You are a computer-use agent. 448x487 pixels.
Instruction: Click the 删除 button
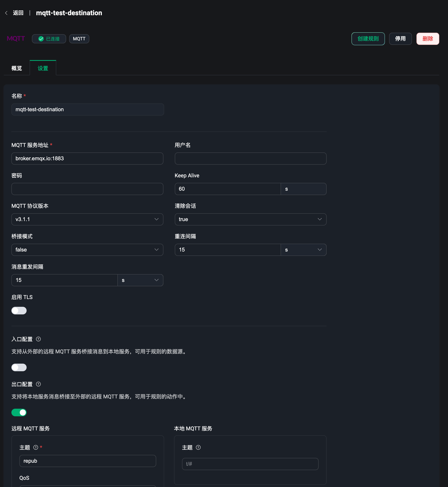(428, 39)
